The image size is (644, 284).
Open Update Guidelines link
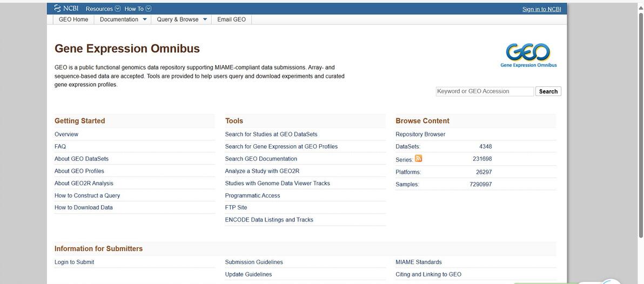tap(249, 275)
